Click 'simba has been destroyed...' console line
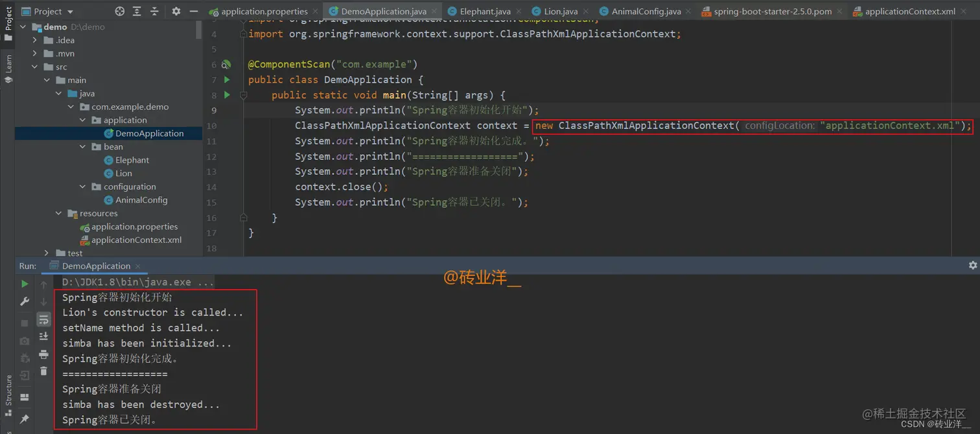980x434 pixels. click(141, 405)
